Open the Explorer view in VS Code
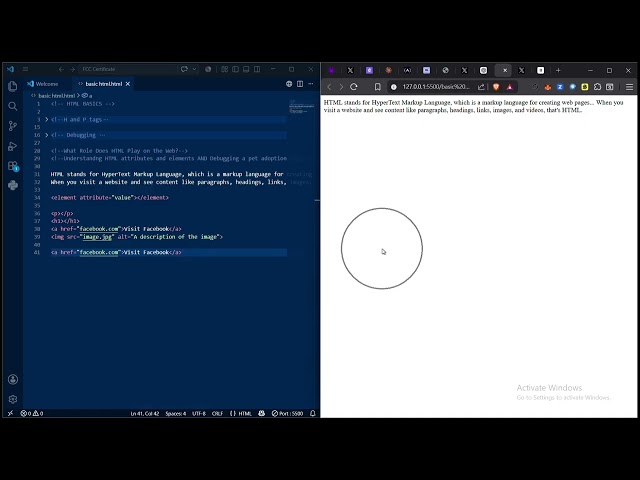Image resolution: width=640 pixels, height=480 pixels. [13, 86]
